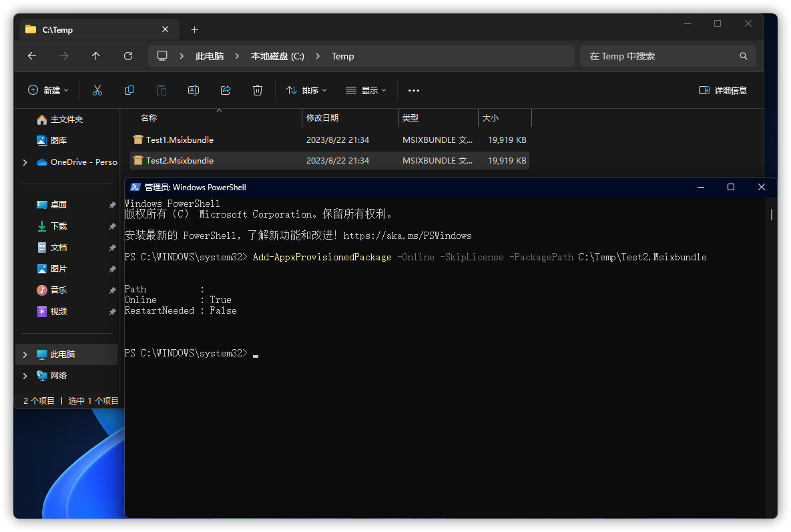Click the Test1.Msixbundle file icon
The width and height of the screenshot is (791, 532).
coord(138,140)
